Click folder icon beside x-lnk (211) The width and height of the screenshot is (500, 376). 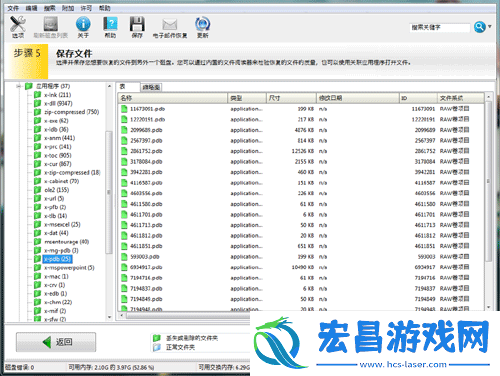coord(38,95)
